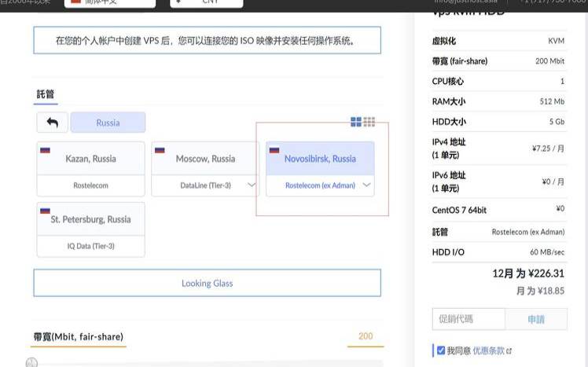Select Moscow, Russia location

point(205,159)
